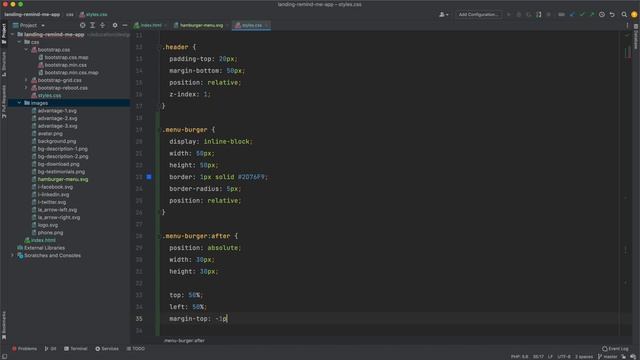Open Bookmarks tool window stripe button

click(4, 325)
